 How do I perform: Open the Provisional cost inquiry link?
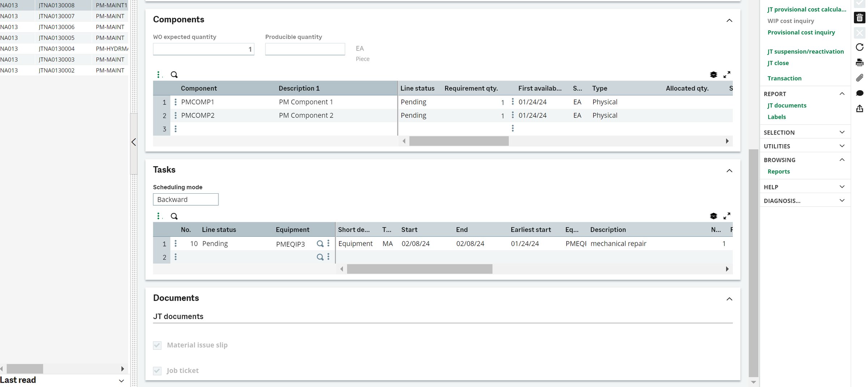point(801,32)
